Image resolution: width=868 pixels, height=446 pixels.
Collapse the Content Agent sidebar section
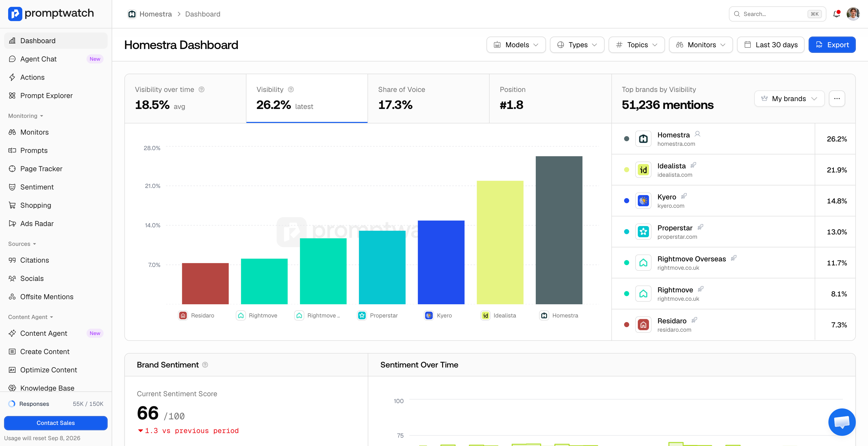point(30,317)
